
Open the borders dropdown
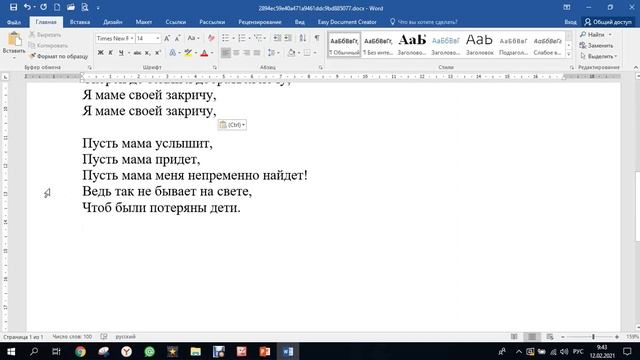click(x=314, y=53)
